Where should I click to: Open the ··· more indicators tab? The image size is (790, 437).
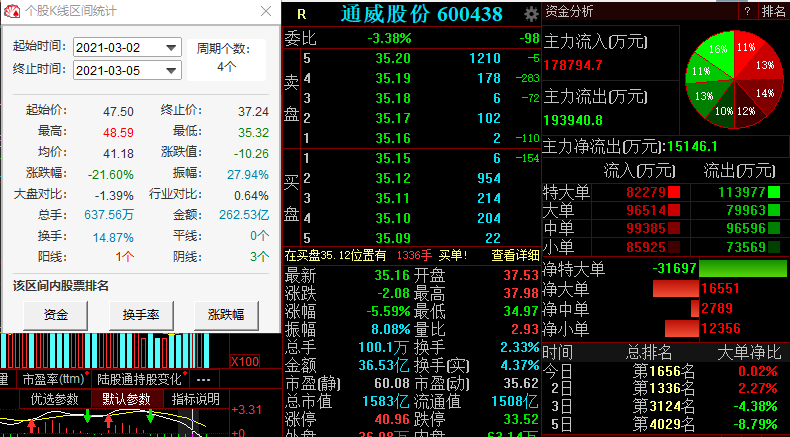pyautogui.click(x=204, y=379)
